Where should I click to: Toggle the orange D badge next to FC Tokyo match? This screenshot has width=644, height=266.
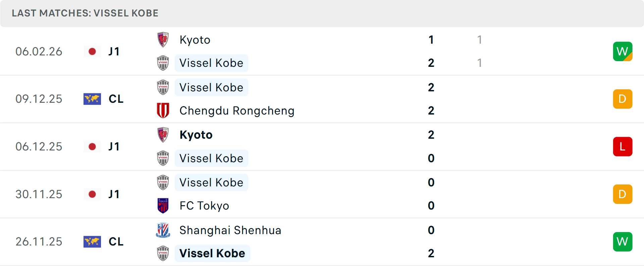pyautogui.click(x=623, y=194)
